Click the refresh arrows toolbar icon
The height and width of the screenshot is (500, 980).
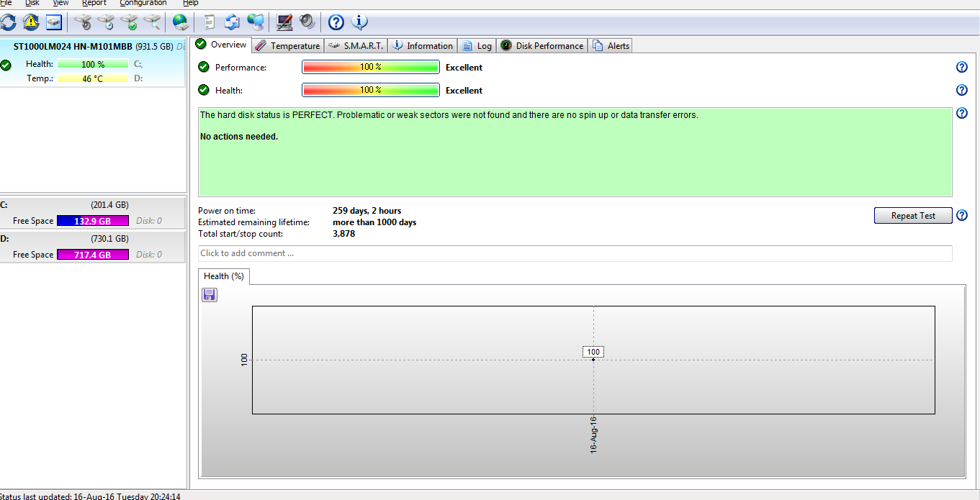(8, 22)
